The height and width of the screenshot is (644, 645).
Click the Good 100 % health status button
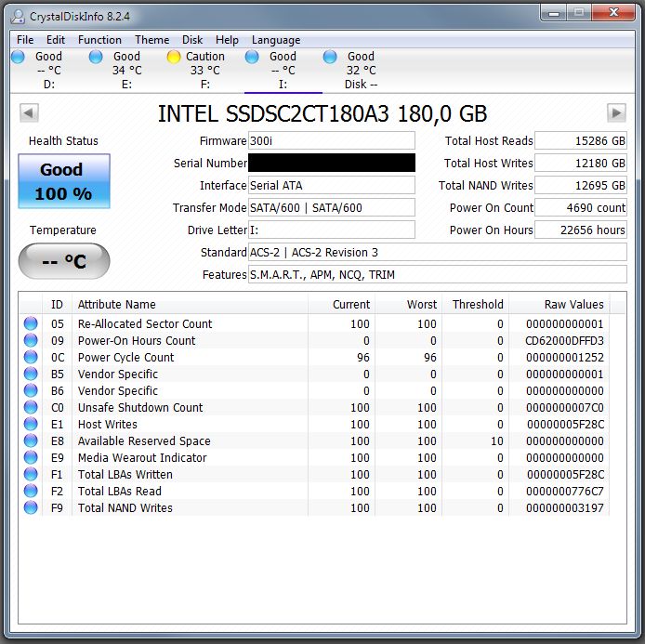pyautogui.click(x=64, y=181)
